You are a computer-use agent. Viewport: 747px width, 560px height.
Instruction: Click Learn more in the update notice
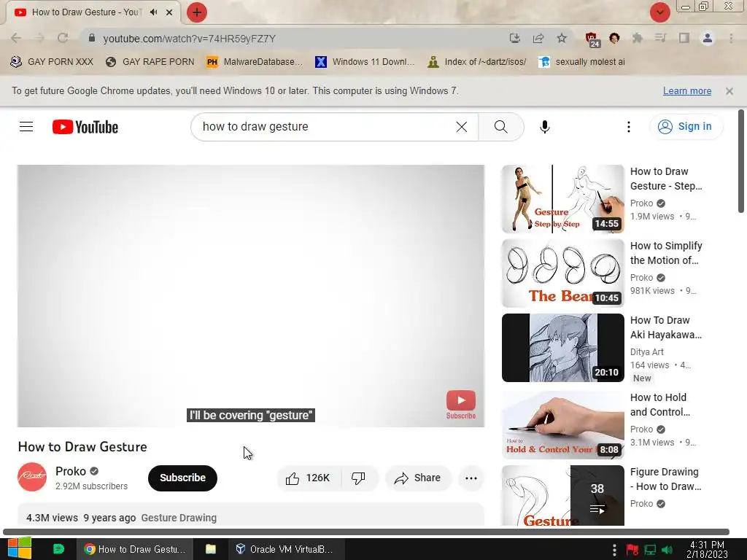687,91
